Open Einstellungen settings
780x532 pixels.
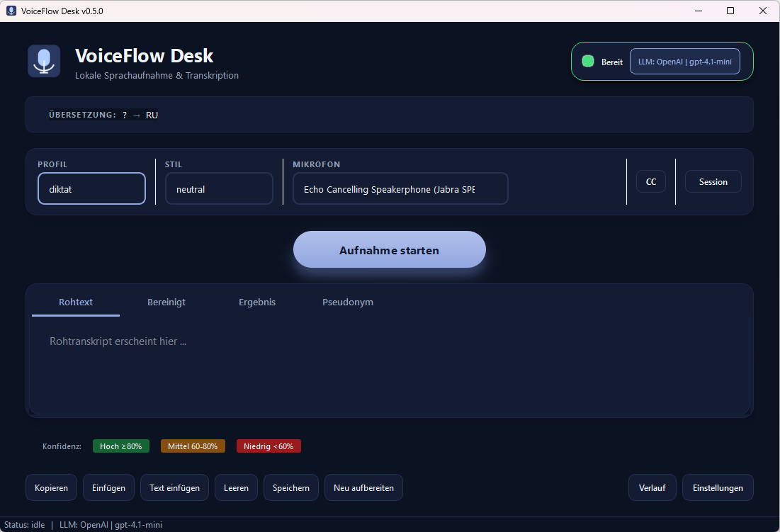pyautogui.click(x=718, y=488)
